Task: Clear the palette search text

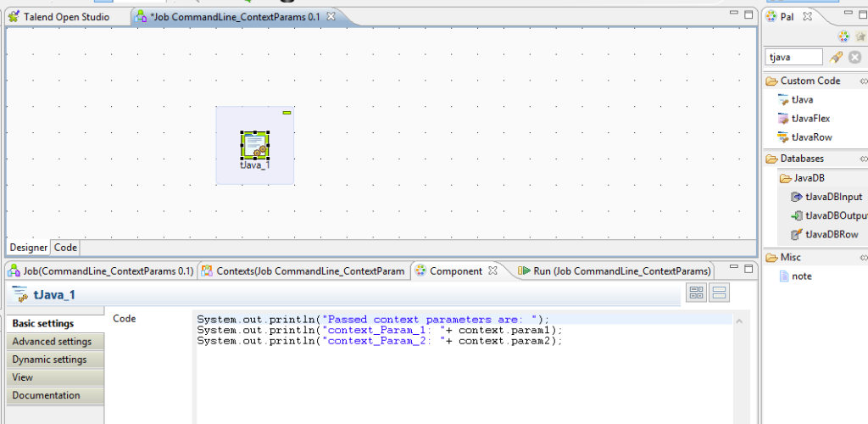Action: click(854, 57)
